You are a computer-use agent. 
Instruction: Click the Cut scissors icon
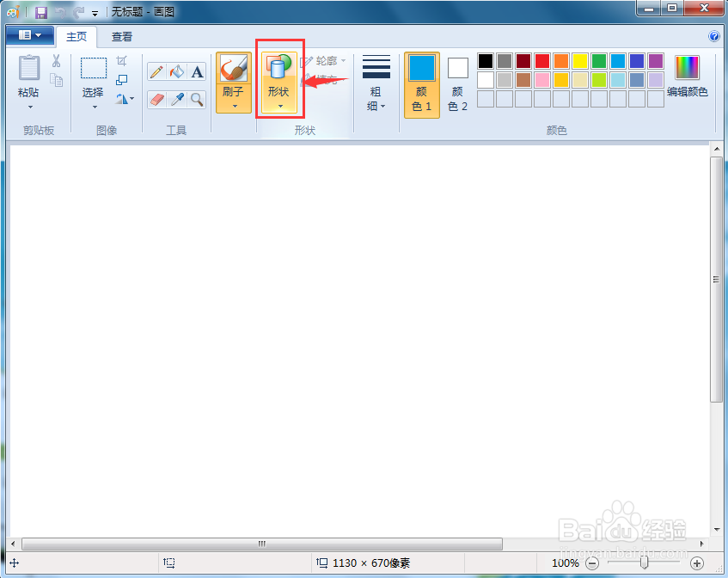tap(56, 61)
